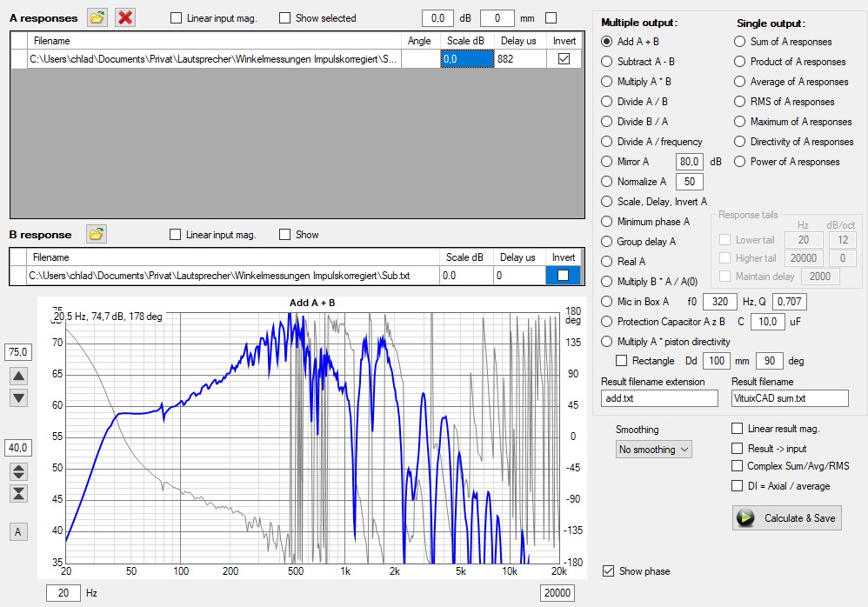
Task: Select Multiply B * A / A(0) option
Action: click(607, 281)
